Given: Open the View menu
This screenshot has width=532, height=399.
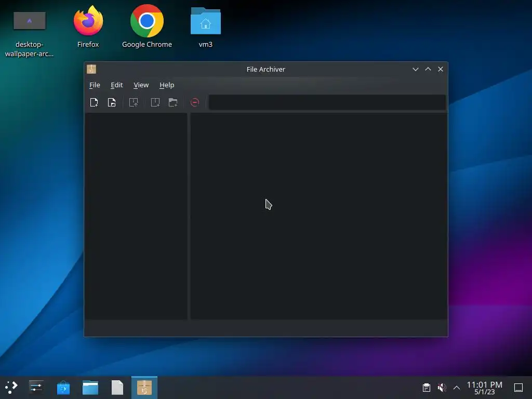Looking at the screenshot, I should (x=141, y=85).
